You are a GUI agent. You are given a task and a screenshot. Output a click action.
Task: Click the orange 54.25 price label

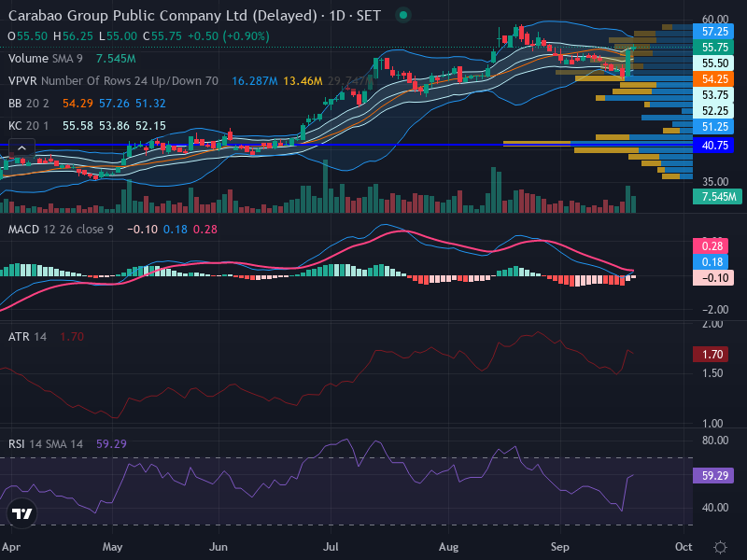(713, 79)
